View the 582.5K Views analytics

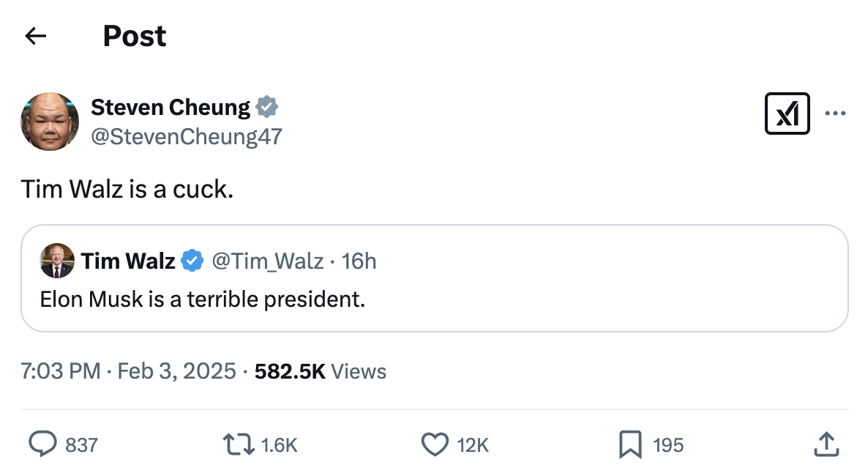point(320,371)
